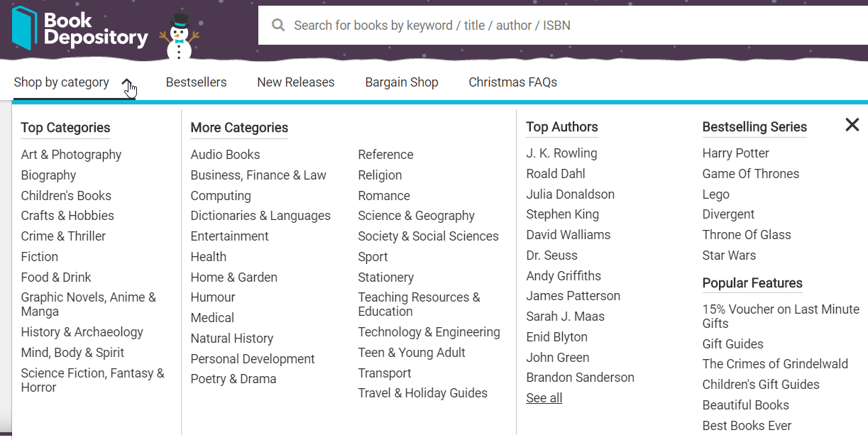Open the Bargain Shop page
This screenshot has width=868, height=440.
[x=402, y=82]
